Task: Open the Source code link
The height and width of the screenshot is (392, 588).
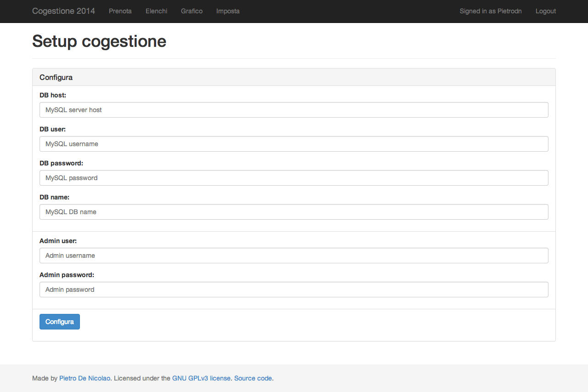Action: tap(253, 378)
